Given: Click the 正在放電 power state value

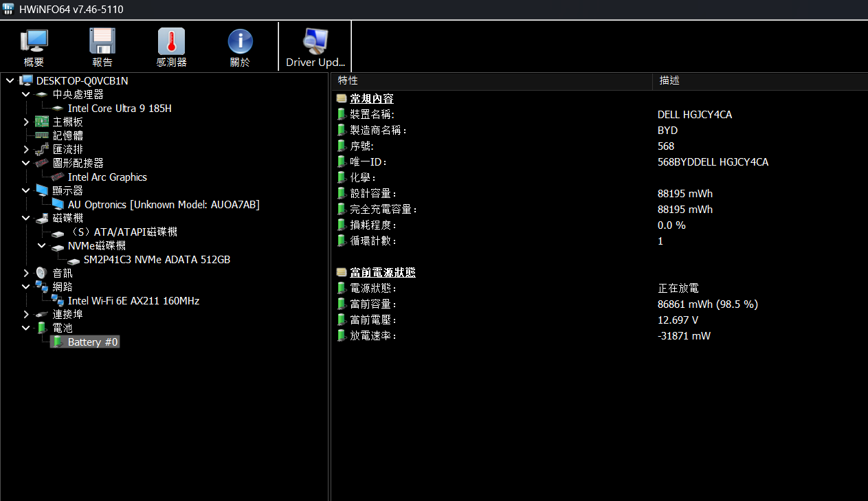Looking at the screenshot, I should (678, 289).
